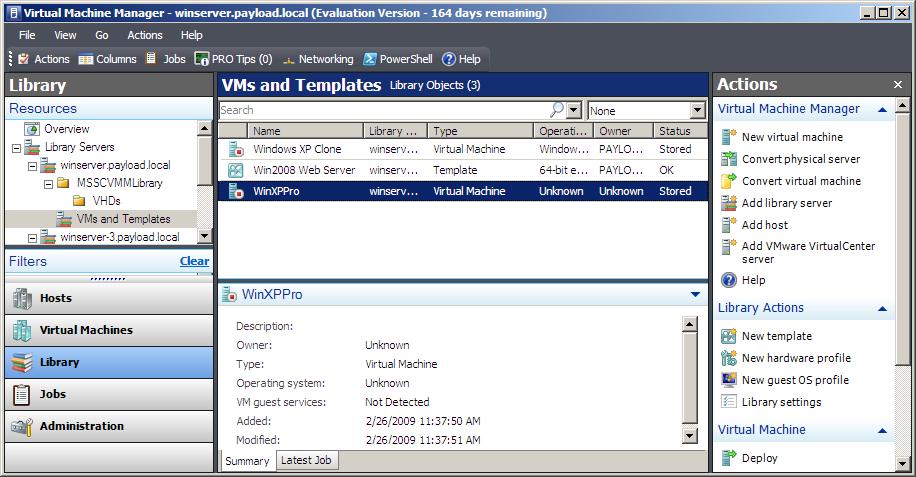Click the PRO Tips toolbar icon

click(x=202, y=59)
